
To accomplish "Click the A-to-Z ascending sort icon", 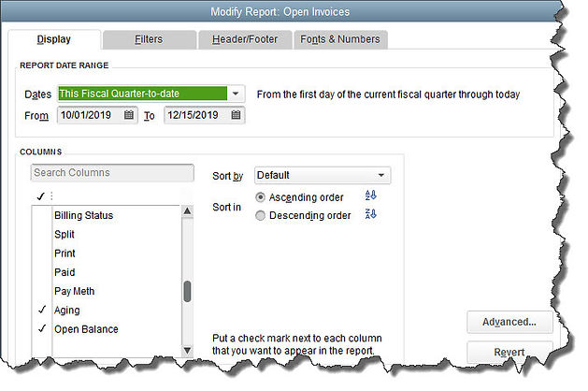I will click(370, 195).
